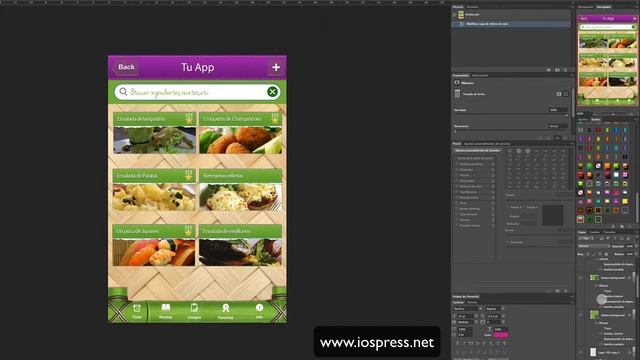This screenshot has width=640, height=360.
Task: Click all caps in Character panel
Action: pos(471,343)
